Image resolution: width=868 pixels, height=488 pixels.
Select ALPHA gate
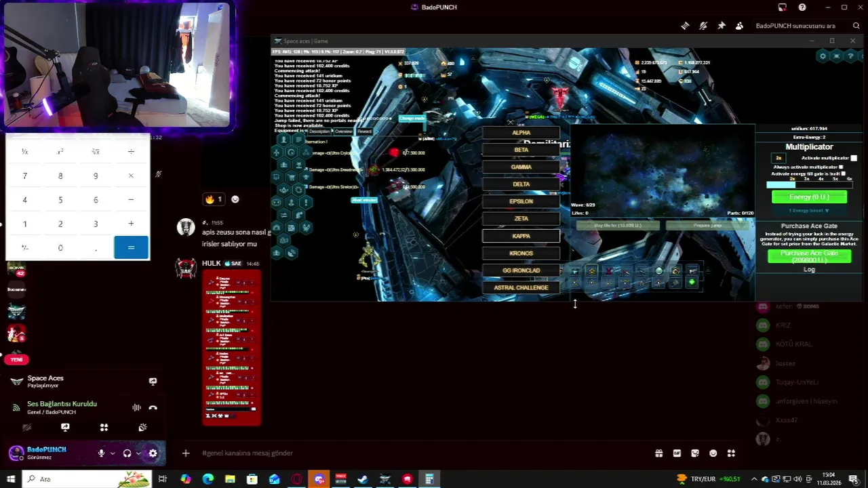tap(521, 133)
